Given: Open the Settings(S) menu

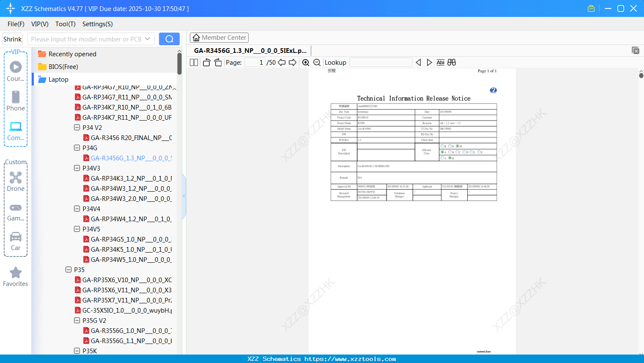Looking at the screenshot, I should [x=98, y=24].
